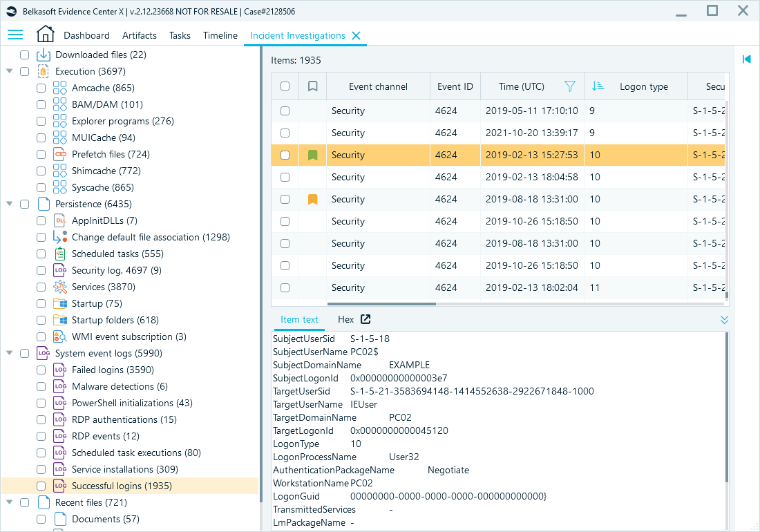This screenshot has height=532, width=760.
Task: Select PowerShell initializations (43) in tree
Action: click(x=132, y=403)
